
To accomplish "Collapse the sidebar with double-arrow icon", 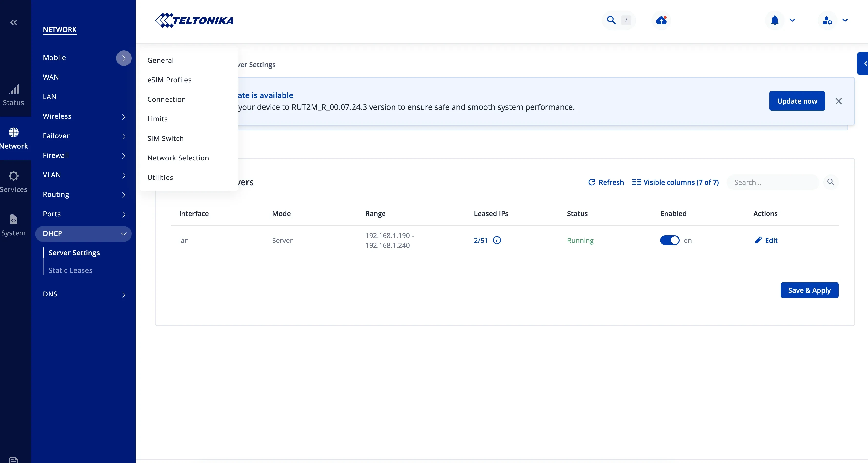I will coord(14,23).
